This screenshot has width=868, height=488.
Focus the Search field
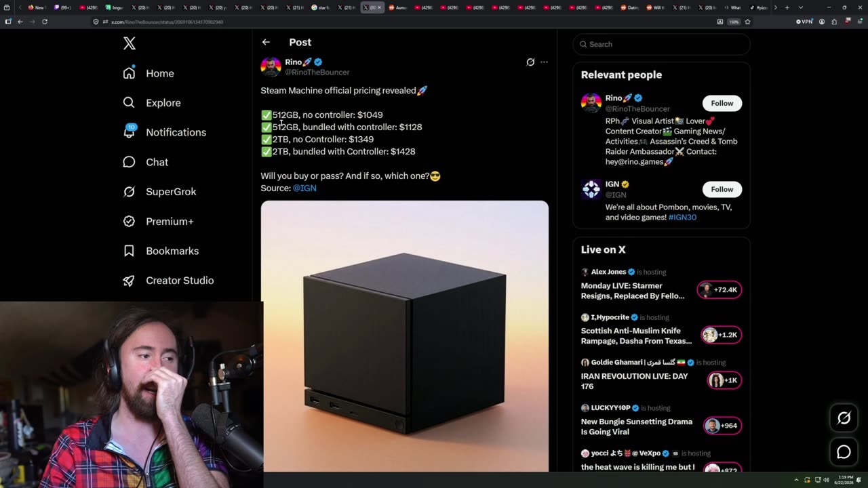(662, 44)
